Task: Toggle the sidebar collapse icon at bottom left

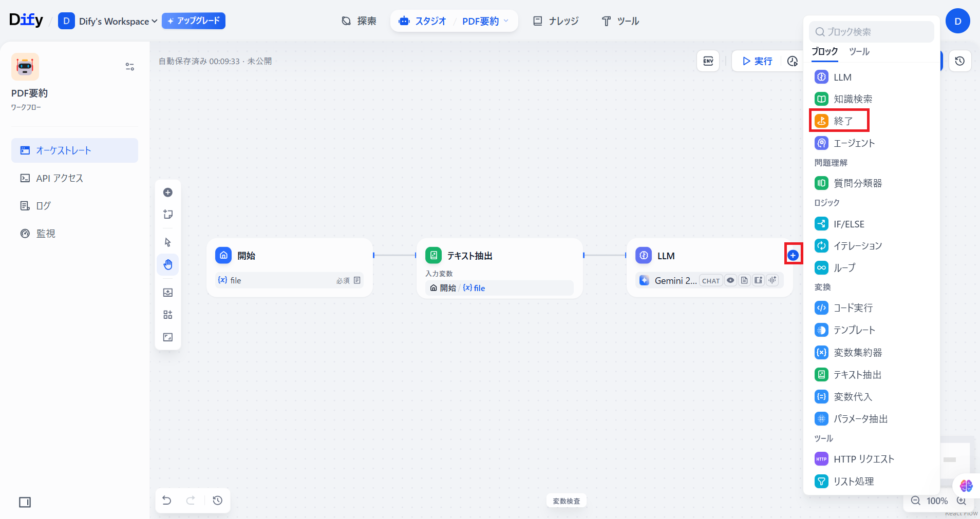Action: point(25,502)
